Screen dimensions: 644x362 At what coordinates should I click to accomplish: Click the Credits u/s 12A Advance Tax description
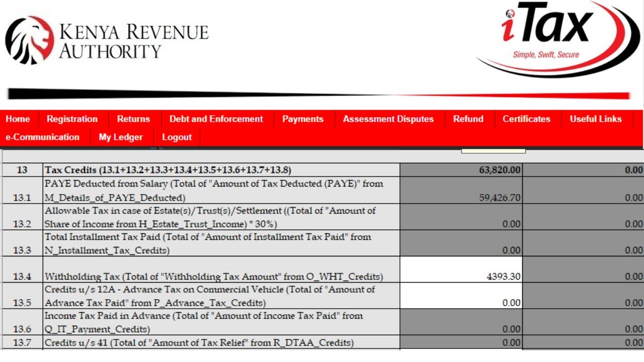pyautogui.click(x=210, y=296)
